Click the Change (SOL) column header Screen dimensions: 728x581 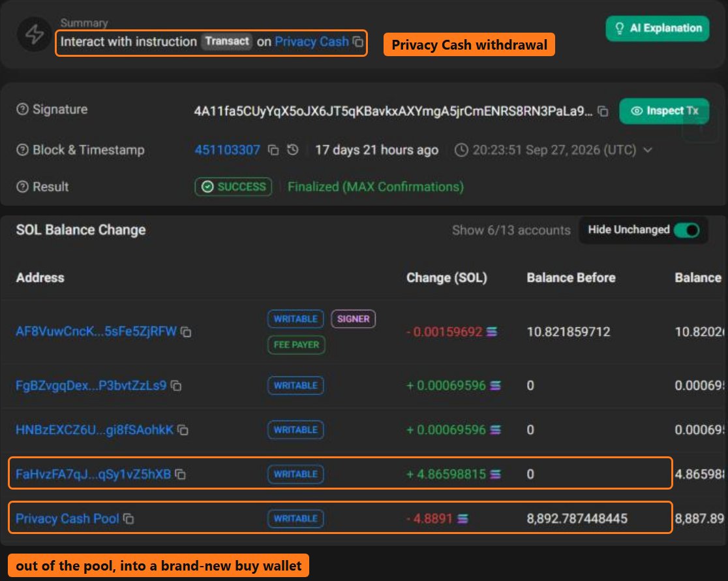pyautogui.click(x=447, y=277)
